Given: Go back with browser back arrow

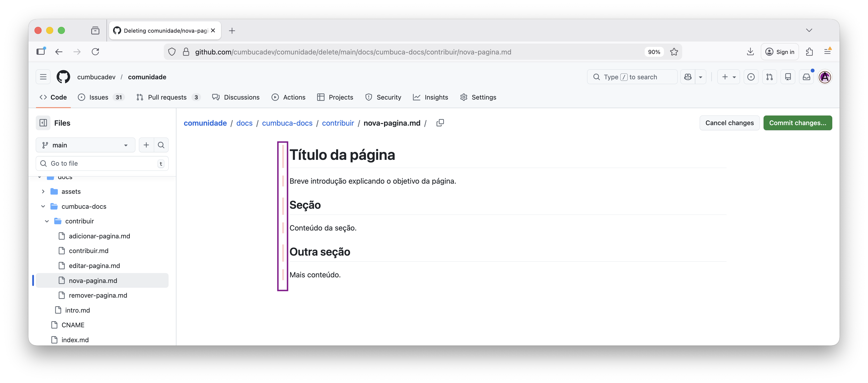Looking at the screenshot, I should click(x=59, y=51).
